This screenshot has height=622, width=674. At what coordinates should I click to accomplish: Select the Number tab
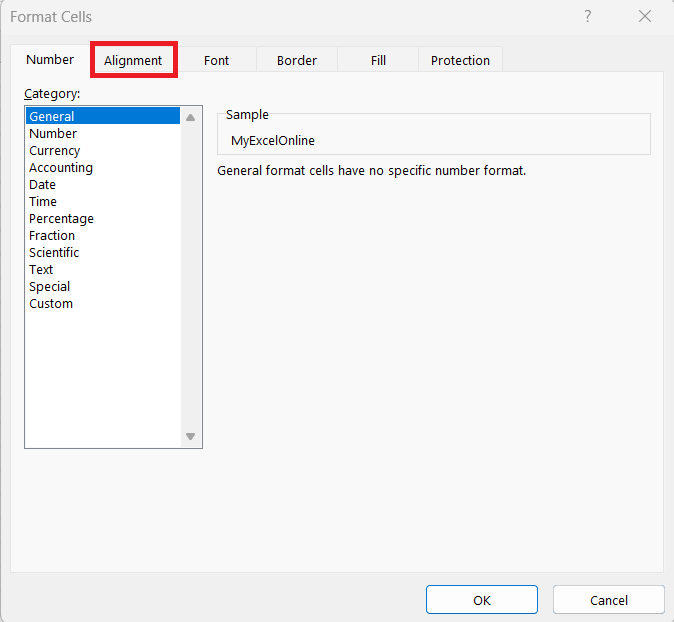[50, 59]
